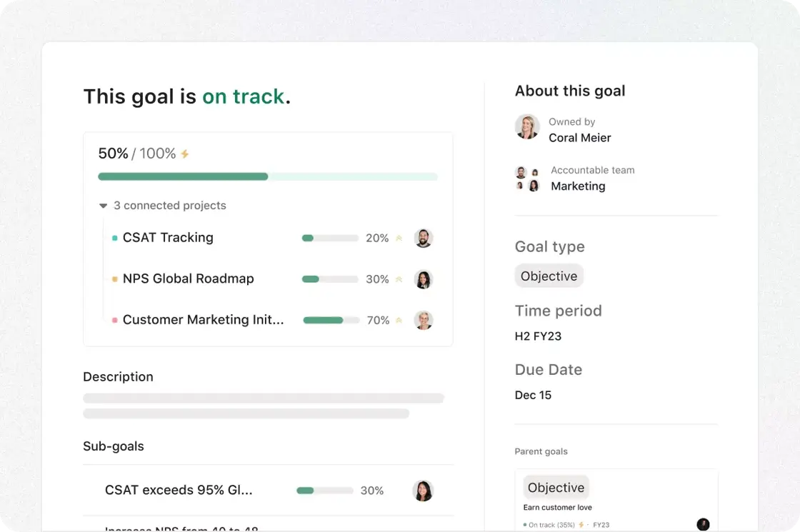Click the Sub-goals section heading
Image resolution: width=800 pixels, height=532 pixels.
pos(114,446)
